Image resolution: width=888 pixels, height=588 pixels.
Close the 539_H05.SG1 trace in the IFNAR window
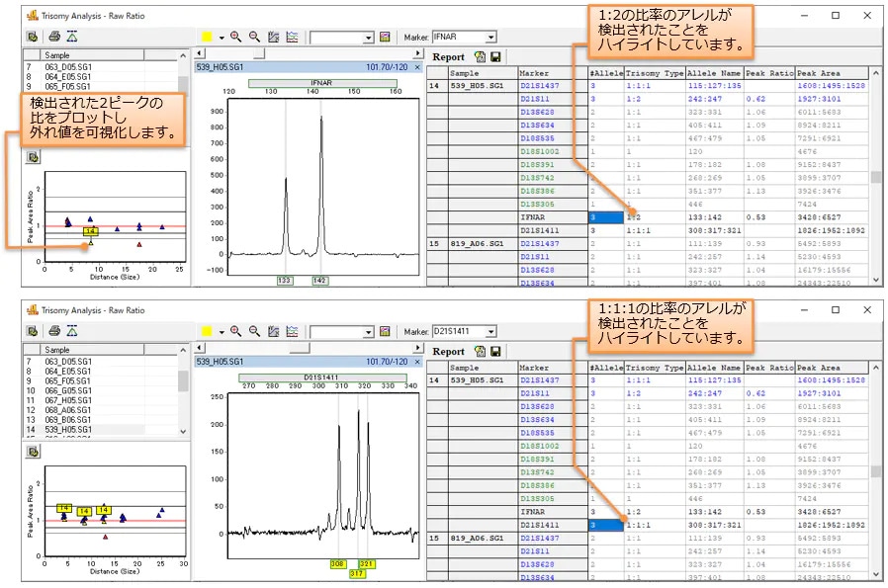[x=417, y=67]
